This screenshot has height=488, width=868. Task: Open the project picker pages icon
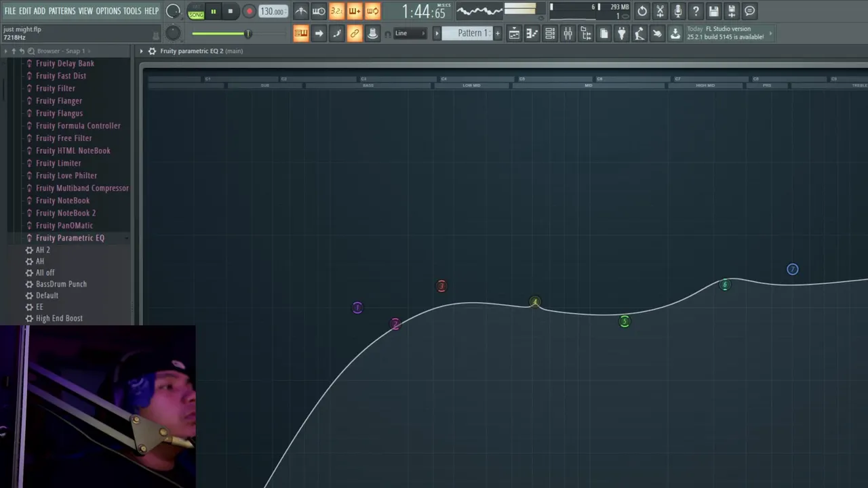[x=604, y=33]
